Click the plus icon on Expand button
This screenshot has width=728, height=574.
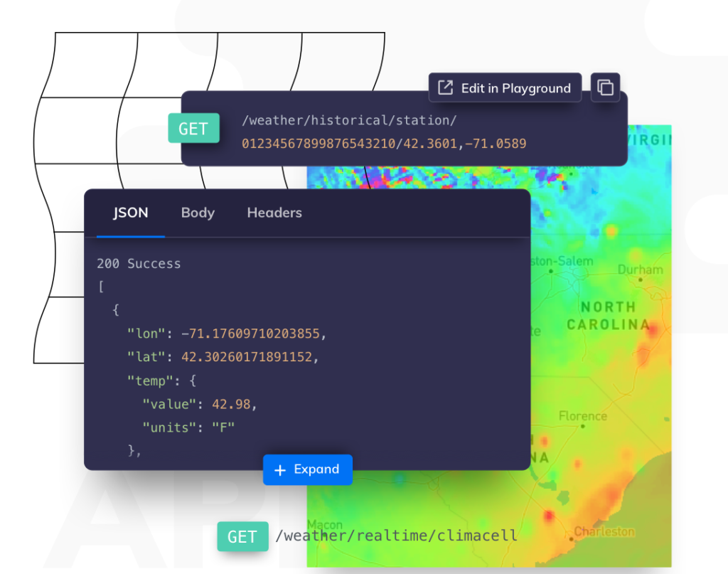(280, 470)
